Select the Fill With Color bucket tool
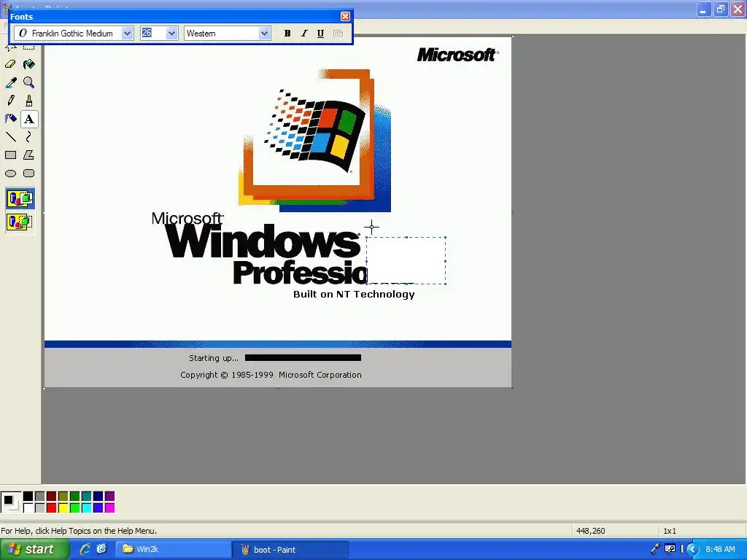 coord(28,64)
